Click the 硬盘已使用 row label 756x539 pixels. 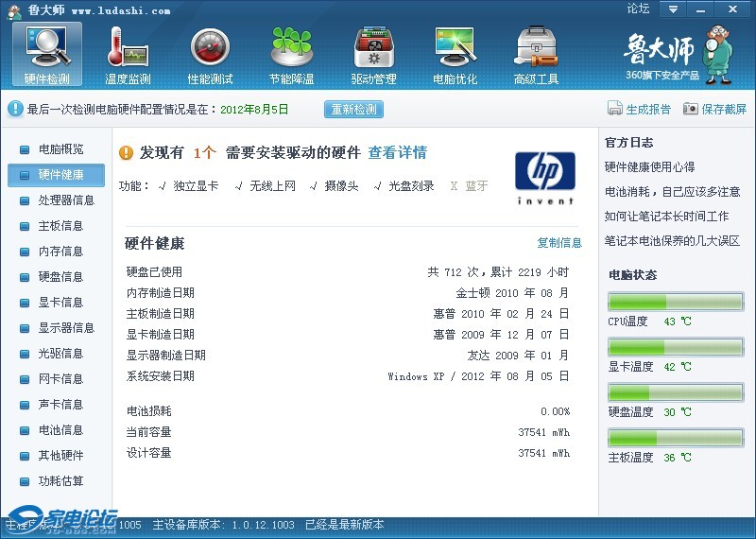154,272
